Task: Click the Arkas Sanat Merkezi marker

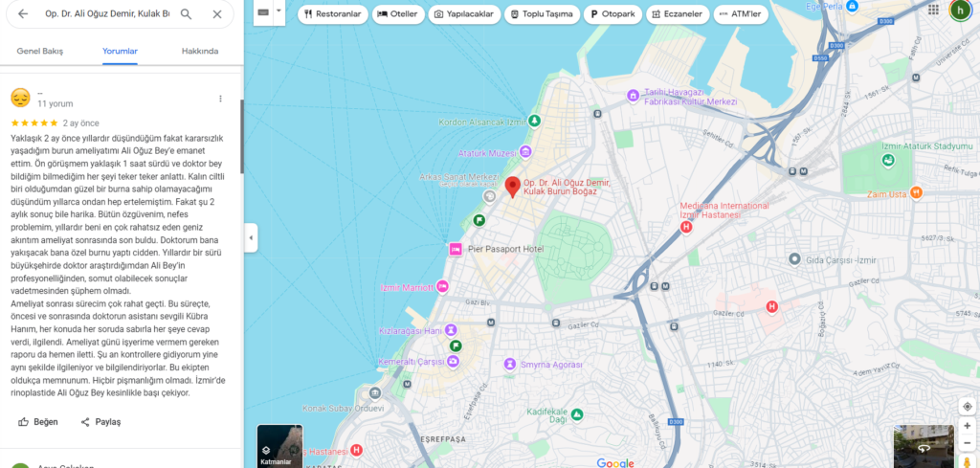Action: tap(489, 196)
